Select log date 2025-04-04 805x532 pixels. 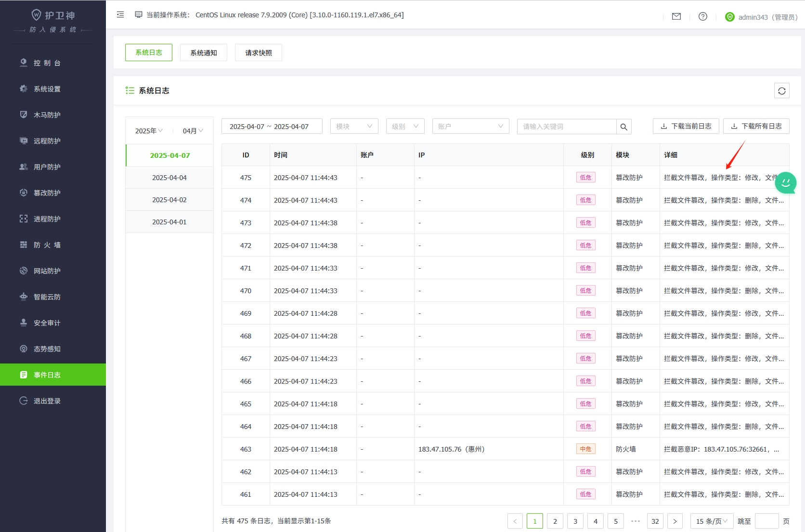[x=169, y=178]
